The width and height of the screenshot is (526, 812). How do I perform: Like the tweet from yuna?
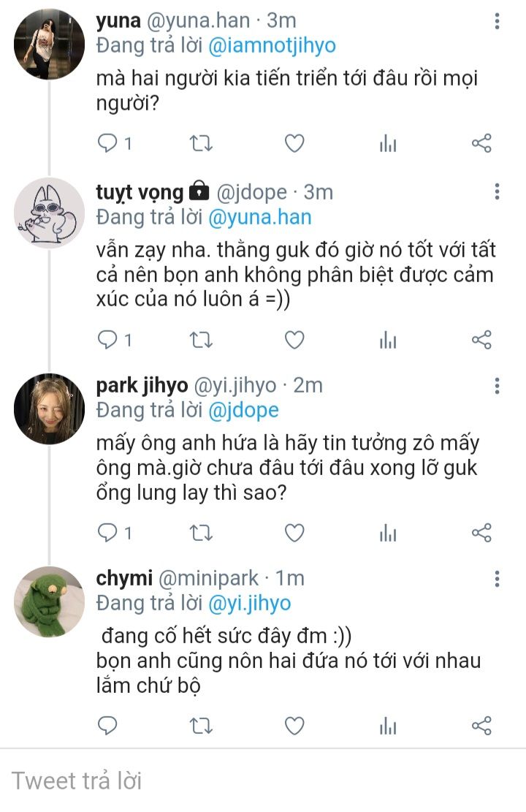click(x=294, y=144)
